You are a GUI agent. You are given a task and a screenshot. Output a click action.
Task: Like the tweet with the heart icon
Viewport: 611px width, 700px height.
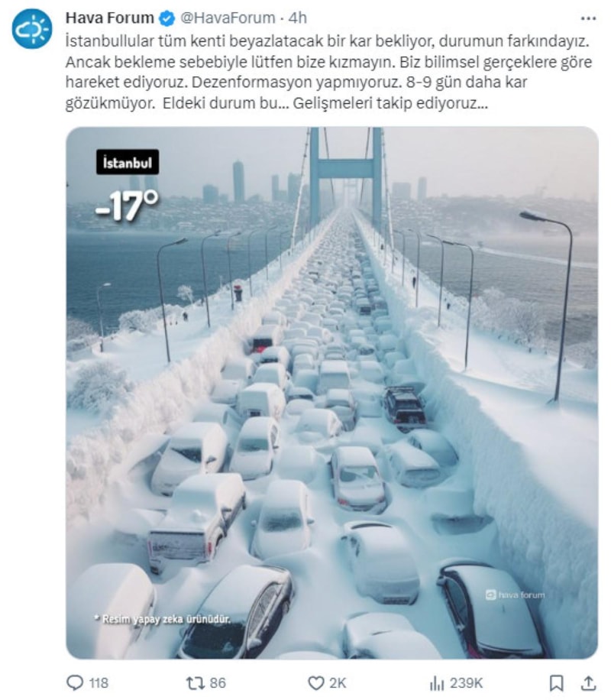[x=316, y=682]
